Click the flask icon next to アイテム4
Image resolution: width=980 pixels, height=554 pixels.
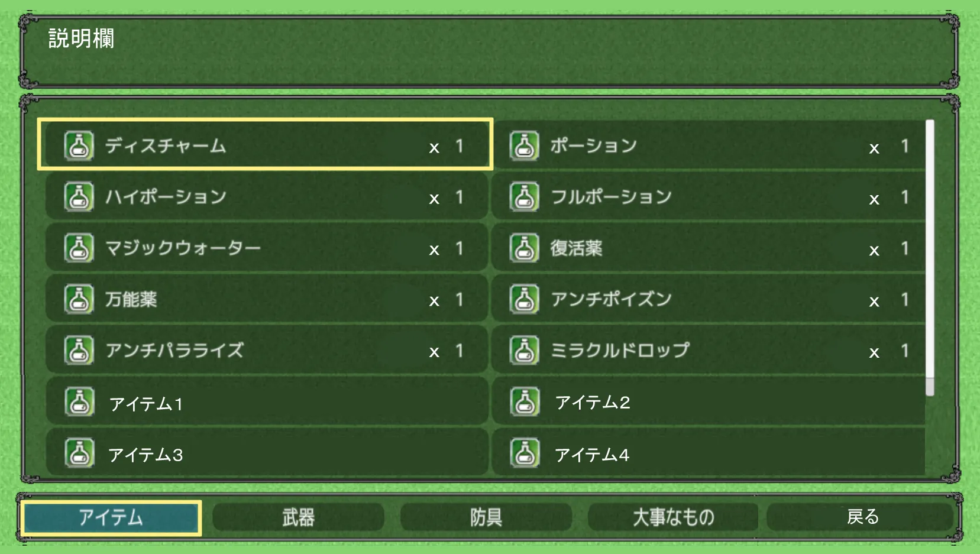click(x=525, y=453)
